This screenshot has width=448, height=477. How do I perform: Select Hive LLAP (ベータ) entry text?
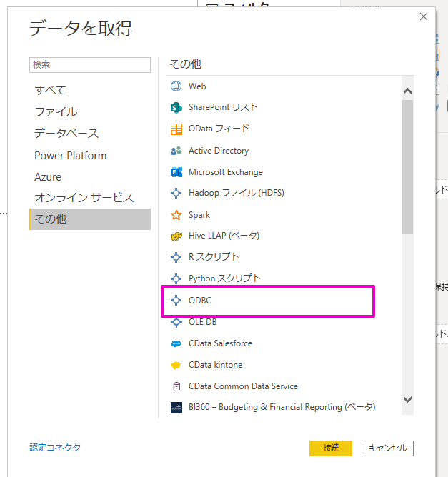224,236
